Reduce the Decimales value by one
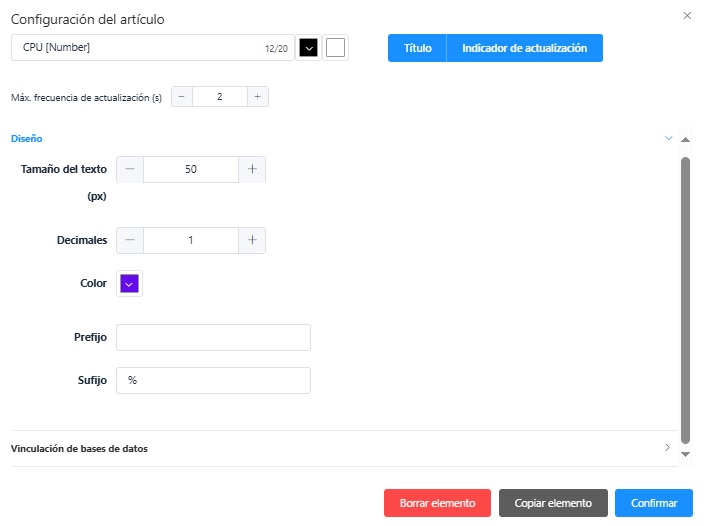 tap(130, 240)
